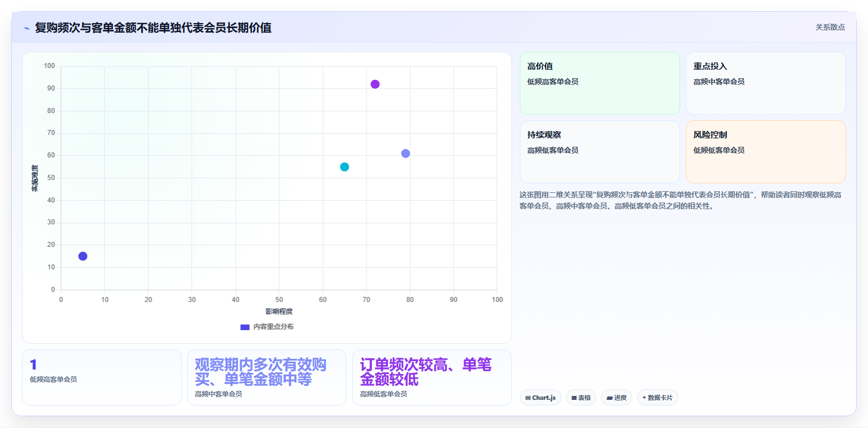The image size is (868, 428).
Task: Click the icon in the 表格 tag
Action: click(574, 398)
